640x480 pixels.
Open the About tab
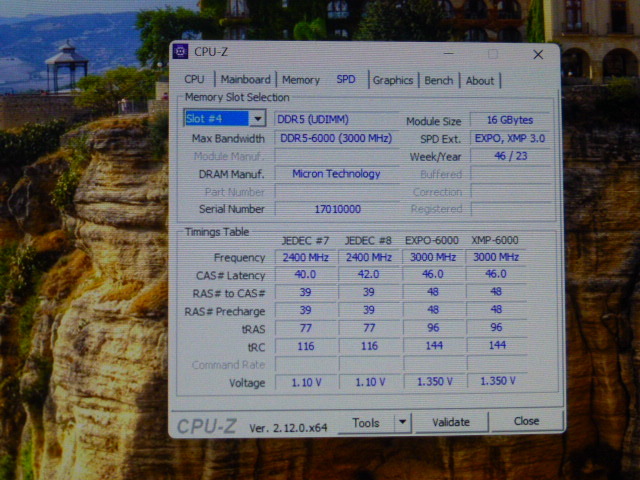point(480,81)
